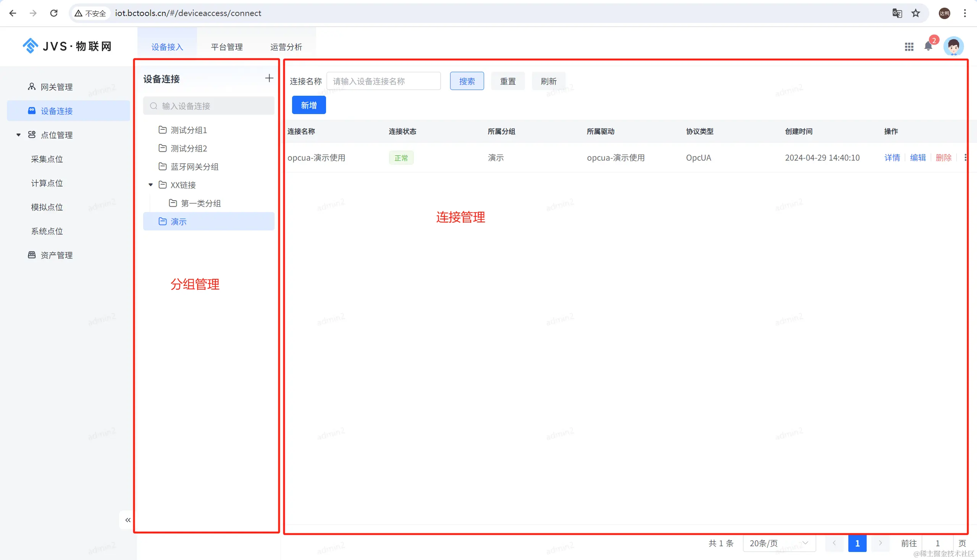977x560 pixels.
Task: Switch to the 平台管理 tab
Action: pyautogui.click(x=227, y=47)
